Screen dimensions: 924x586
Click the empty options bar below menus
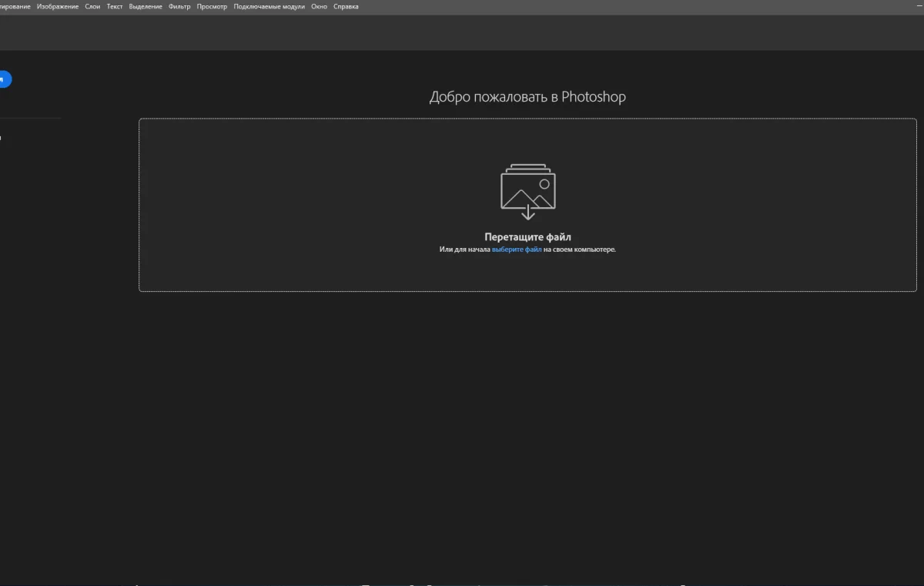pos(462,32)
